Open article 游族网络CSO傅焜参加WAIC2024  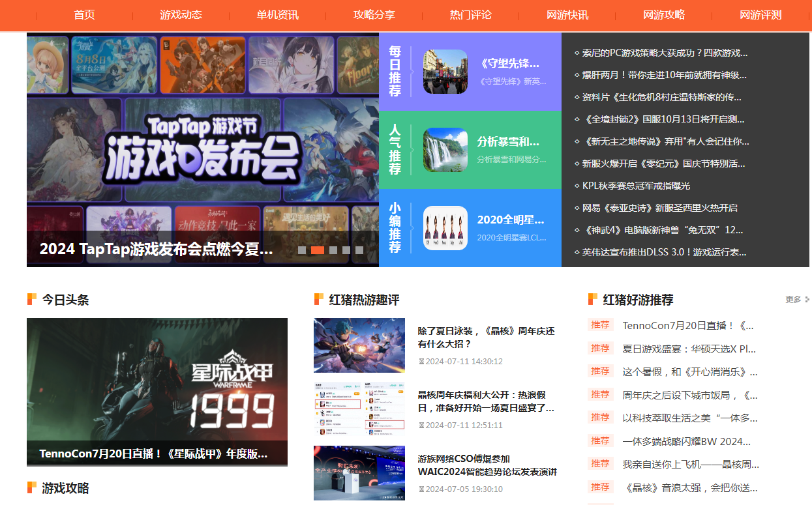(487, 465)
